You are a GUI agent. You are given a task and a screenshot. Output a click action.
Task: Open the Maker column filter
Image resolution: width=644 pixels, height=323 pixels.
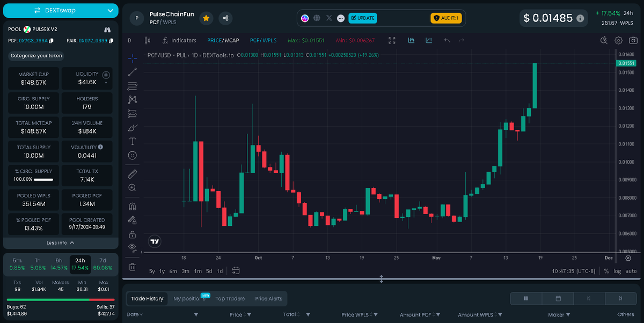tap(568, 315)
